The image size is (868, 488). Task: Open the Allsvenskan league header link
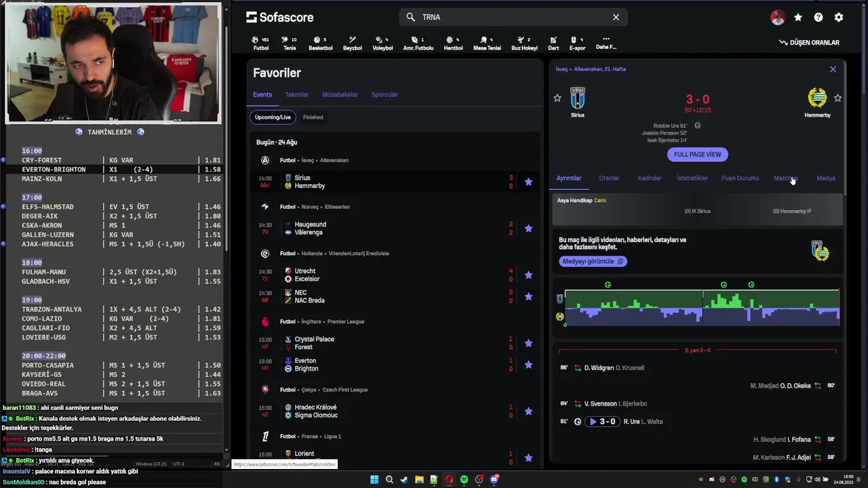(334, 161)
